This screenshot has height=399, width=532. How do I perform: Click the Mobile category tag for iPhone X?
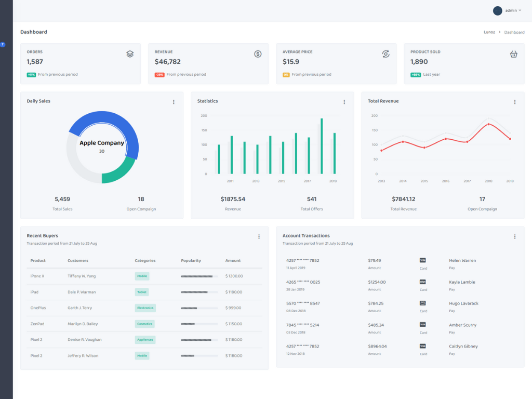142,276
